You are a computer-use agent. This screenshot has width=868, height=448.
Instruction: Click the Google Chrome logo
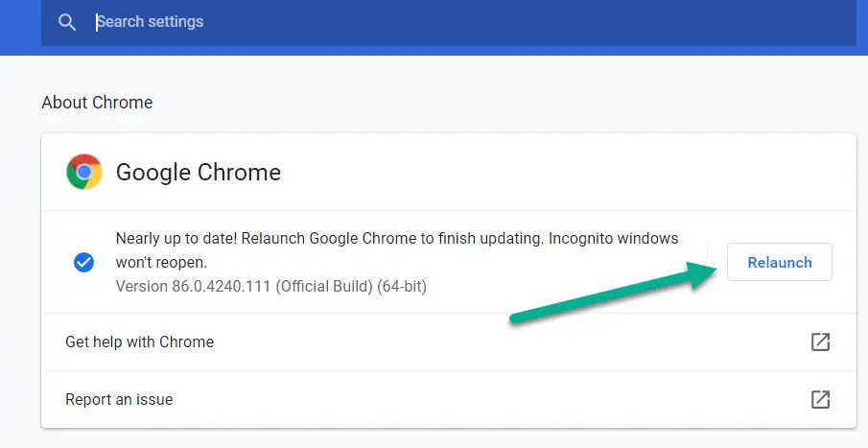click(84, 172)
